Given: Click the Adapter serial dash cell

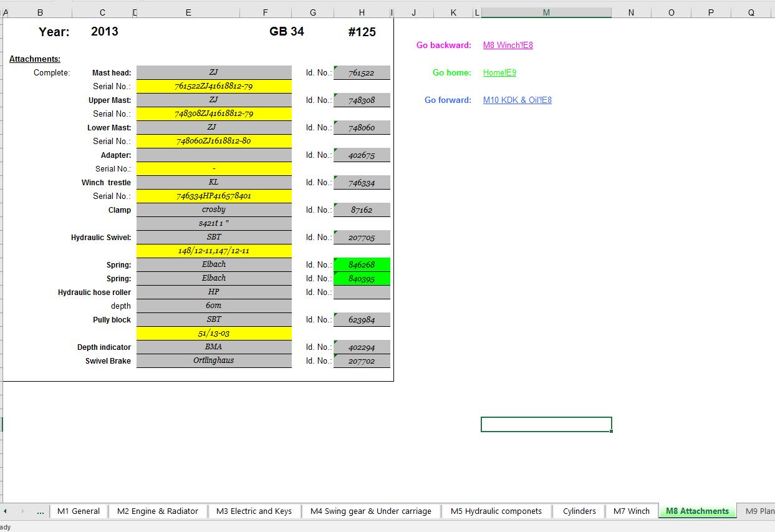Looking at the screenshot, I should [x=214, y=168].
